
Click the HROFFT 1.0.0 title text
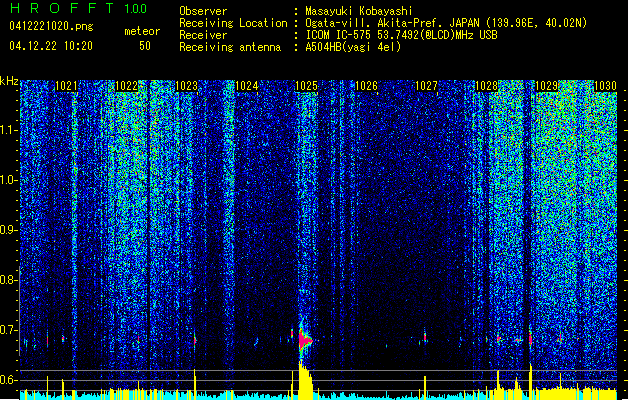[78, 8]
